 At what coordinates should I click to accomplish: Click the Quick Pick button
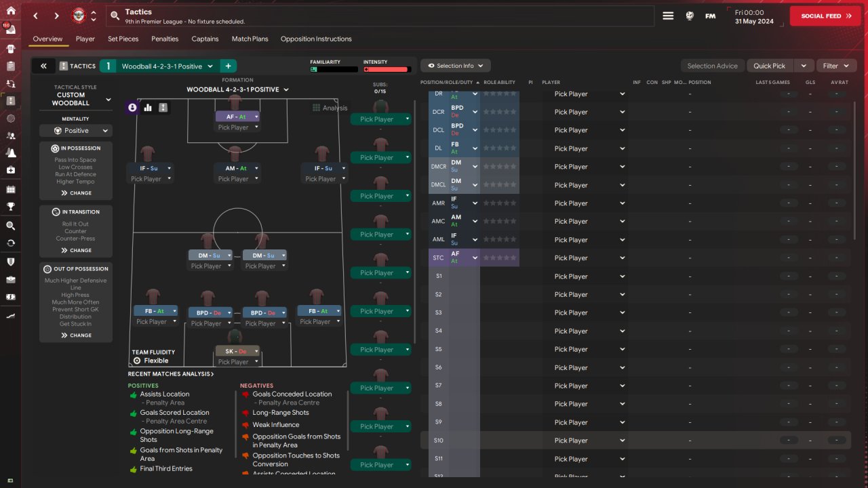(x=769, y=66)
